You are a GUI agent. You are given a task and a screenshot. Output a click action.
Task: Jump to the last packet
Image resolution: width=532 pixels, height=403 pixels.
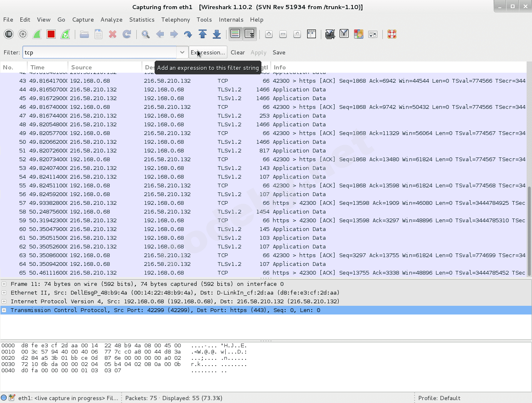[217, 34]
